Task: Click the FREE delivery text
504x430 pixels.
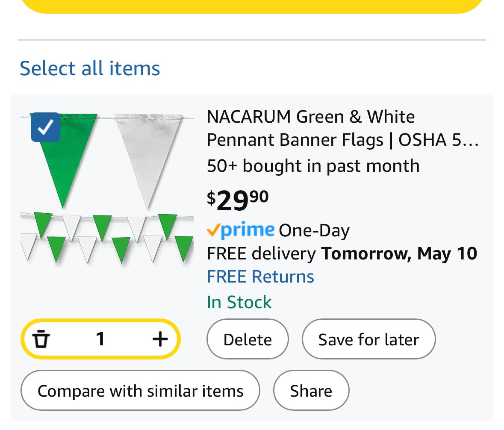Action: 261,253
